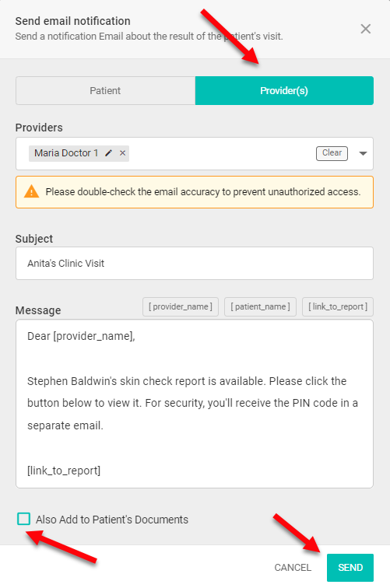Click the Maria Doctor 1 provider chip
Image resolution: width=390 pixels, height=588 pixels.
pos(66,153)
